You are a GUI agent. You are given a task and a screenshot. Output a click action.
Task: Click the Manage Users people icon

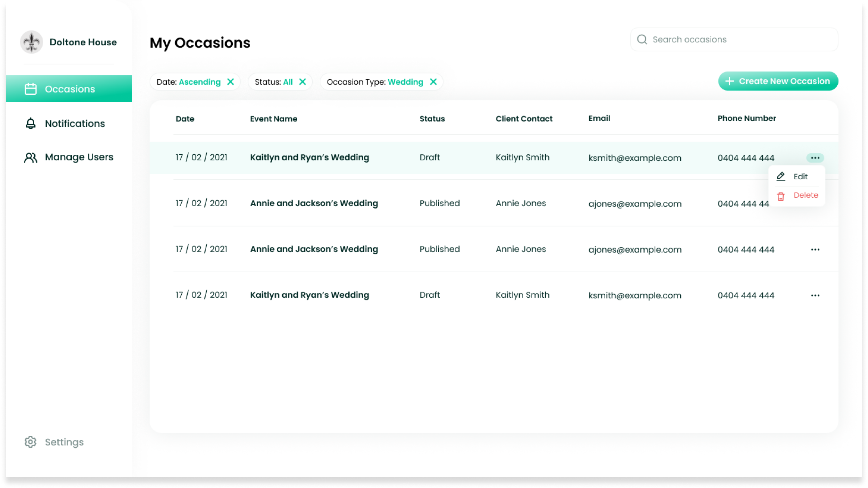tap(31, 158)
